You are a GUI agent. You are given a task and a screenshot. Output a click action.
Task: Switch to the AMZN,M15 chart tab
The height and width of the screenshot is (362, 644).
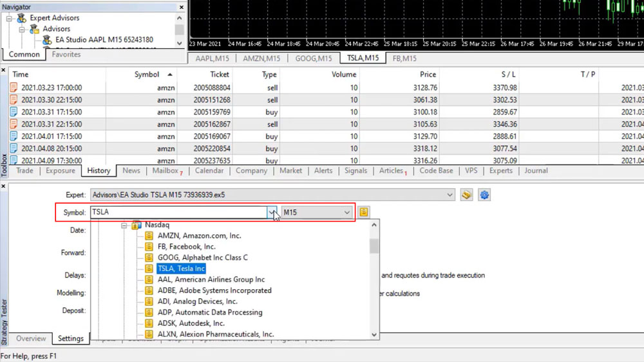tap(261, 59)
